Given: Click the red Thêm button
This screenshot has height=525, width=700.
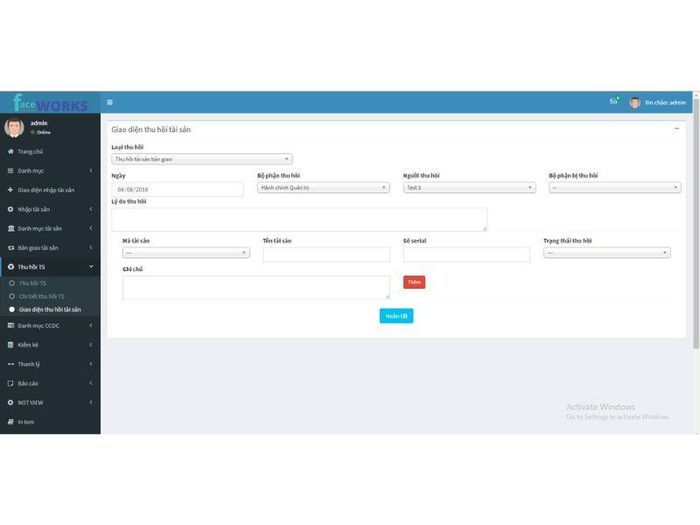Looking at the screenshot, I should click(414, 282).
